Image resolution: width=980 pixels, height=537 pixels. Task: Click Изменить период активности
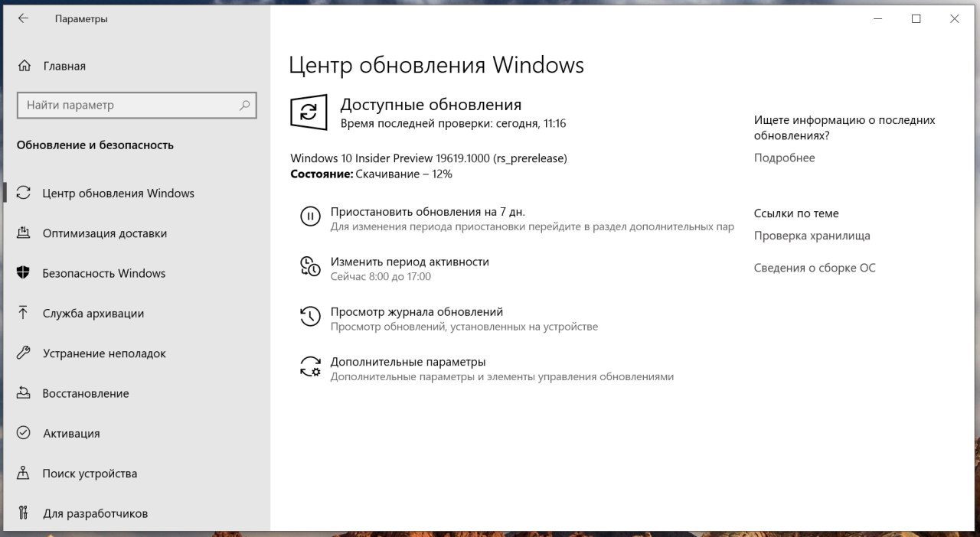(410, 262)
